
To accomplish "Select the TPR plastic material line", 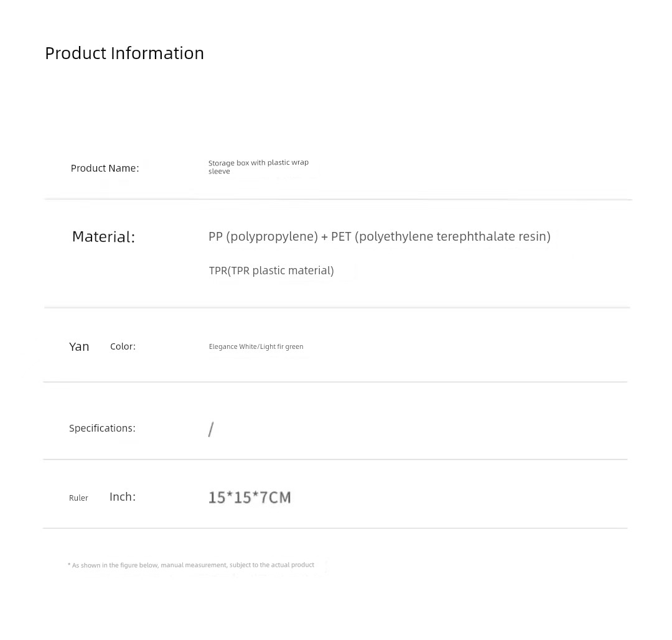I will pyautogui.click(x=271, y=271).
